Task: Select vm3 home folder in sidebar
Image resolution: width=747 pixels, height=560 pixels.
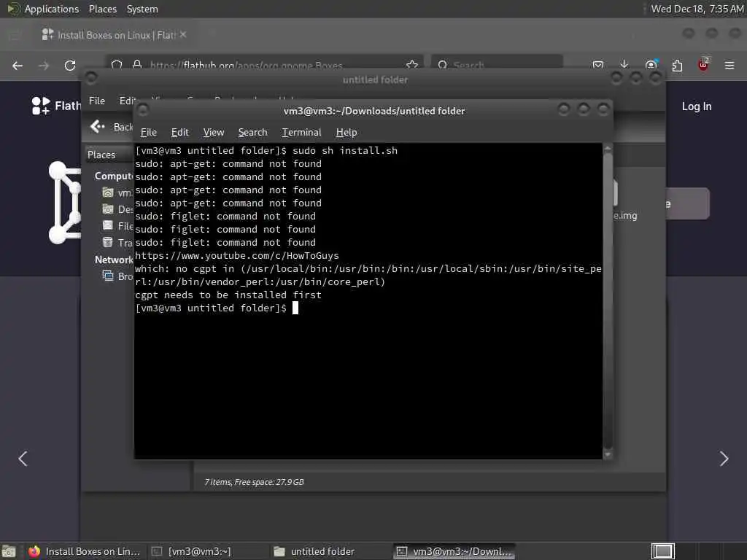Action: [x=117, y=192]
